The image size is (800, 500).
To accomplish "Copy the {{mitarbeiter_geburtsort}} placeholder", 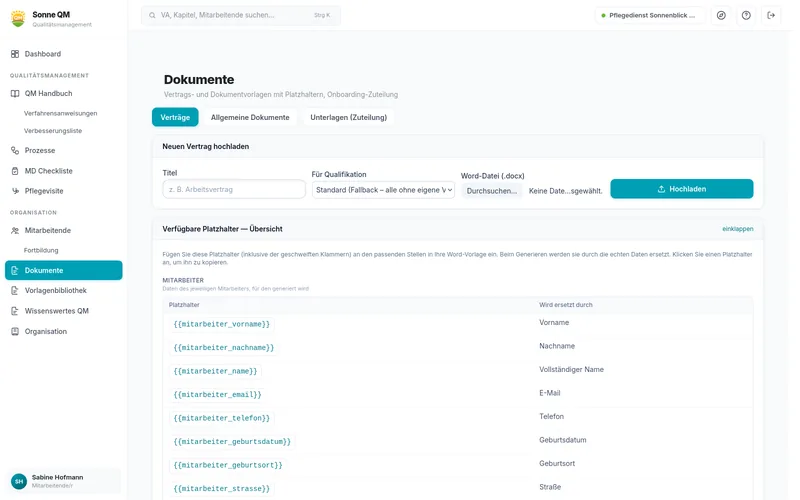I will click(228, 465).
